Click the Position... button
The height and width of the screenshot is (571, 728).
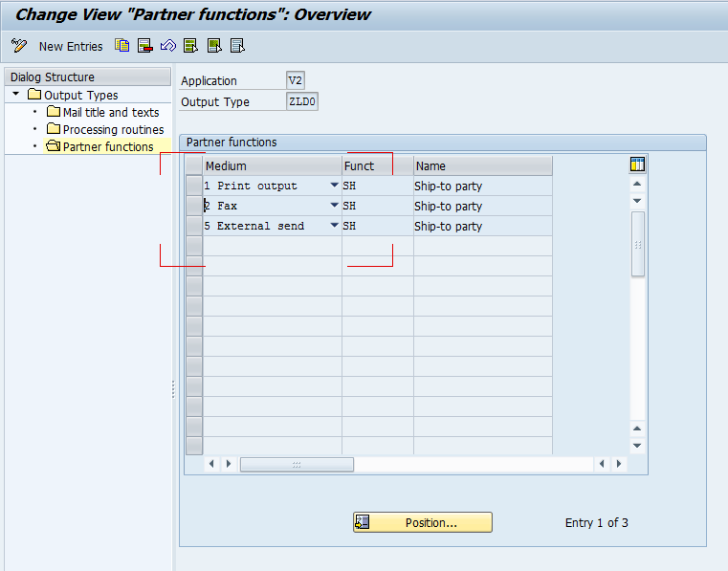(423, 522)
